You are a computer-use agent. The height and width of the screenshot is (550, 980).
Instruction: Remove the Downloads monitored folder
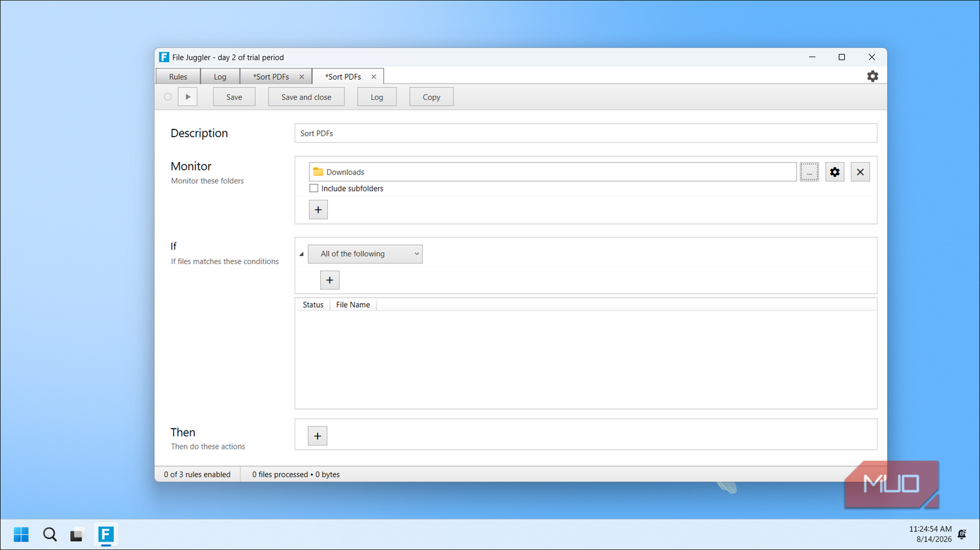(x=860, y=172)
